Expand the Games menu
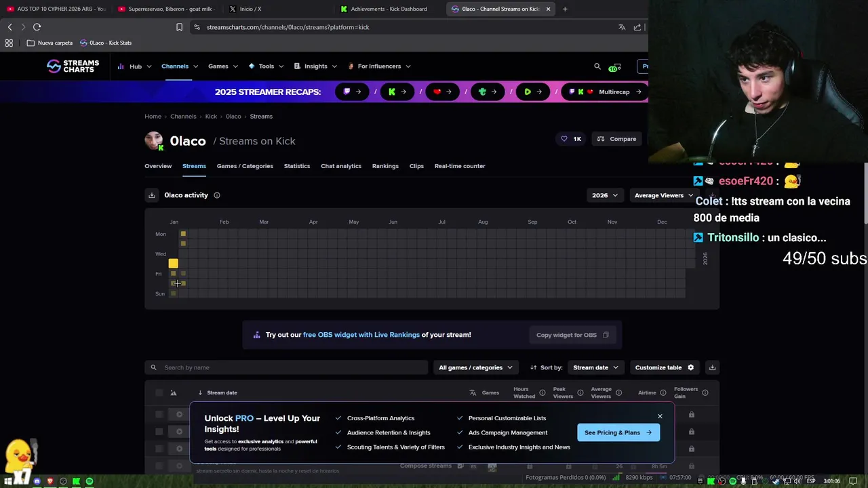Screen dimensions: 868x488 [x=222, y=66]
